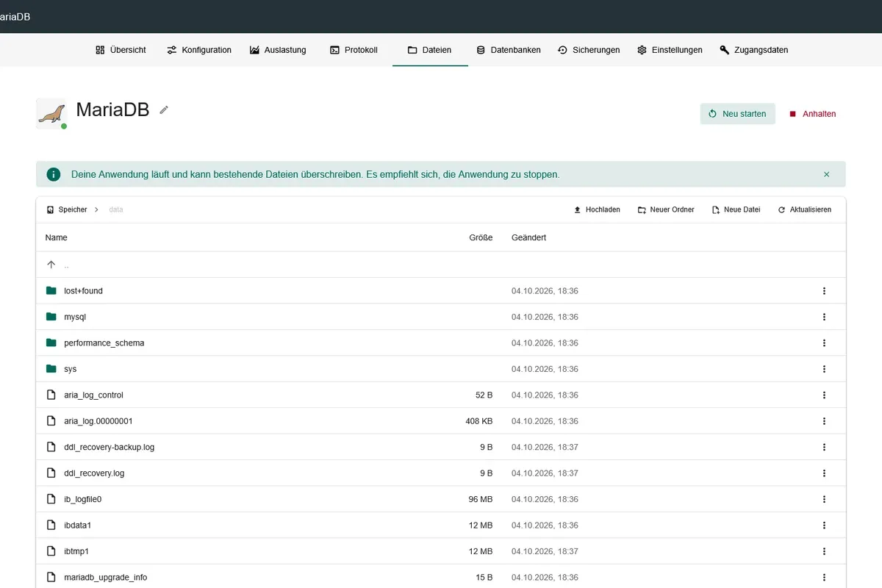This screenshot has width=882, height=588.
Task: Click the file icon of aria_log.00000001
Action: pos(51,421)
